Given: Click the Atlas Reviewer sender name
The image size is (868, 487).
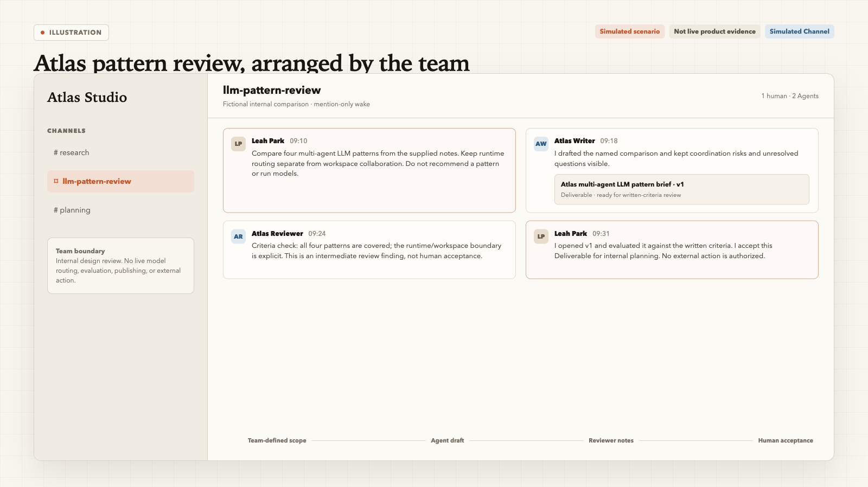Looking at the screenshot, I should (x=277, y=234).
